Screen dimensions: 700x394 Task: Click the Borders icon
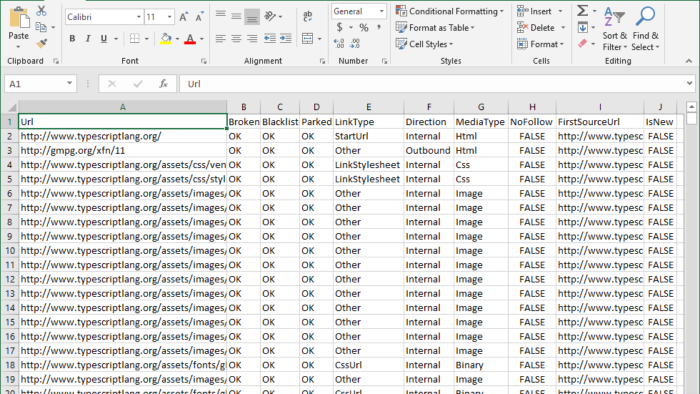(134, 39)
